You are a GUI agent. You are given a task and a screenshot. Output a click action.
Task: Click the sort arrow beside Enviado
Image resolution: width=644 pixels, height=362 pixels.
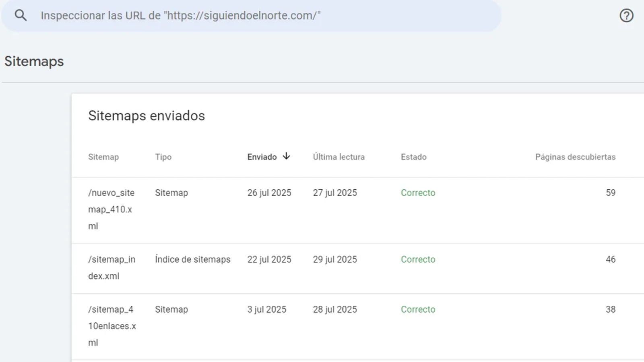point(286,156)
